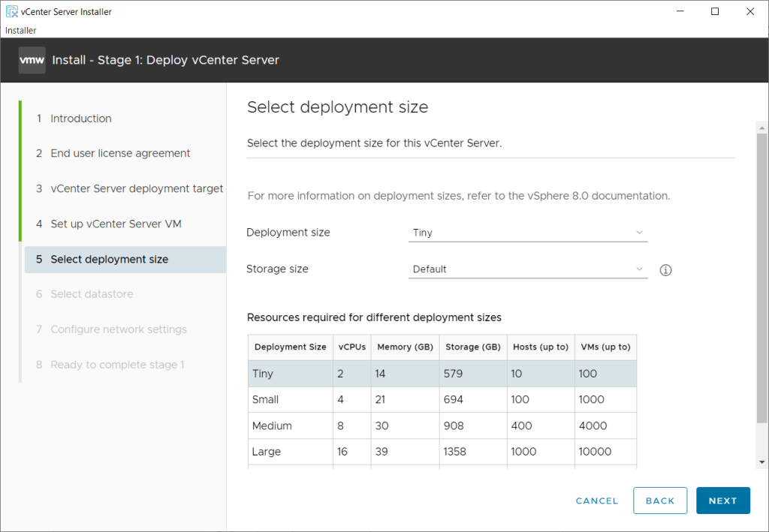This screenshot has height=532, width=769.
Task: Go to End user license agreement step
Action: click(120, 153)
